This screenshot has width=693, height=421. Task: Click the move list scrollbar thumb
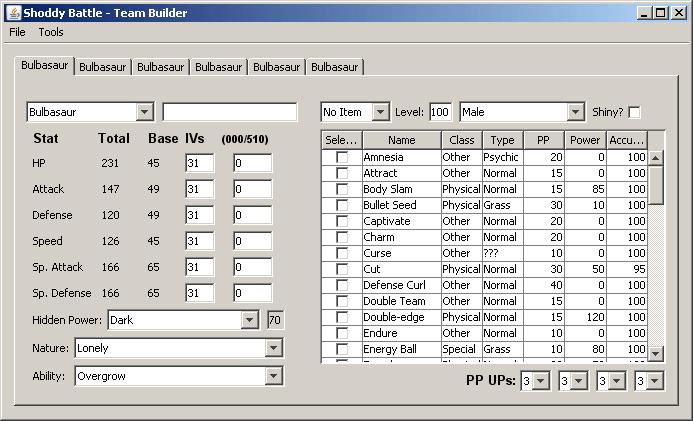click(656, 185)
